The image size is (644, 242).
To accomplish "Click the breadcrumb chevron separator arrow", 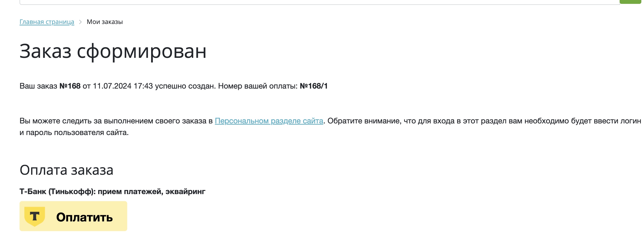I will click(x=80, y=22).
